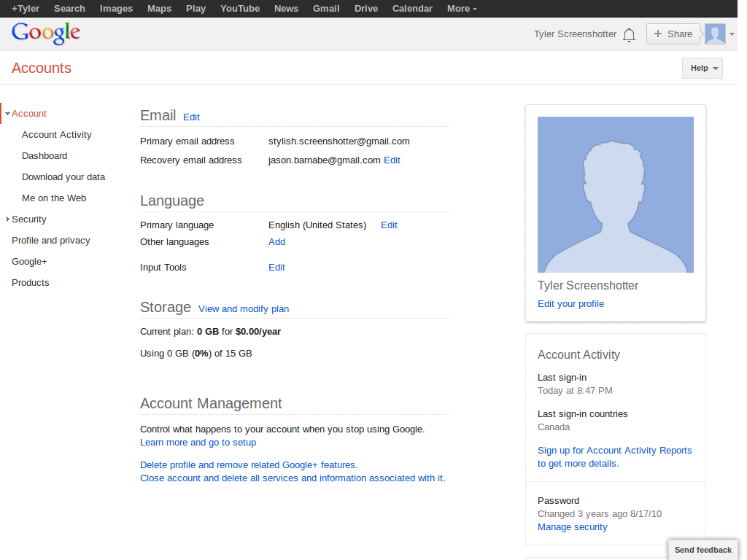Expand the More menu in the top bar
Viewport: 747px width, 560px height.
click(x=462, y=9)
